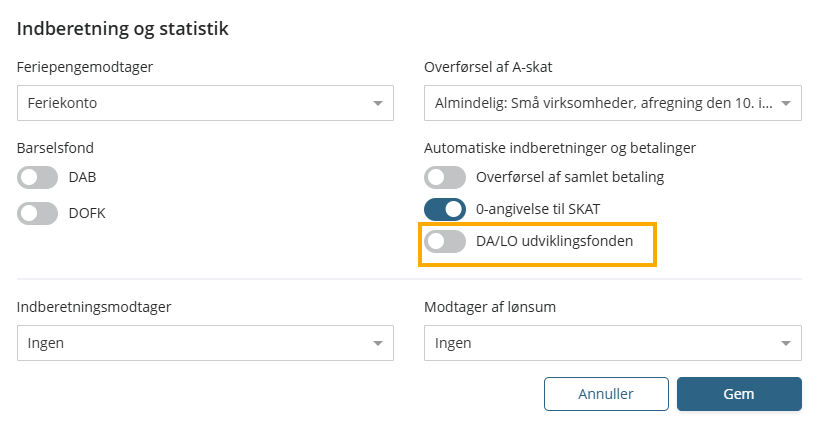Click the arrow icon in Feriekonto field
820x427 pixels.
click(x=378, y=103)
